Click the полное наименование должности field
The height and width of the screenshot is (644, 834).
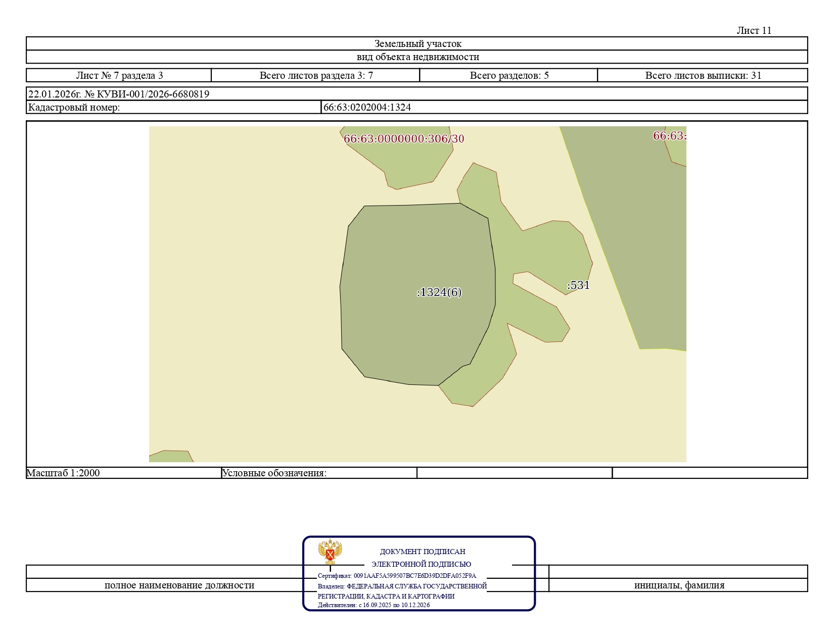179,585
